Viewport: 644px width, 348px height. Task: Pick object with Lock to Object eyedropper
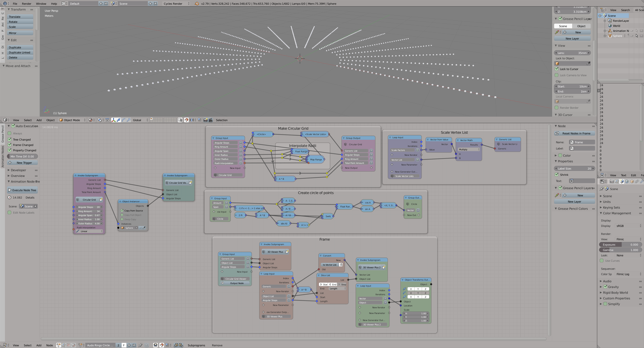point(589,64)
